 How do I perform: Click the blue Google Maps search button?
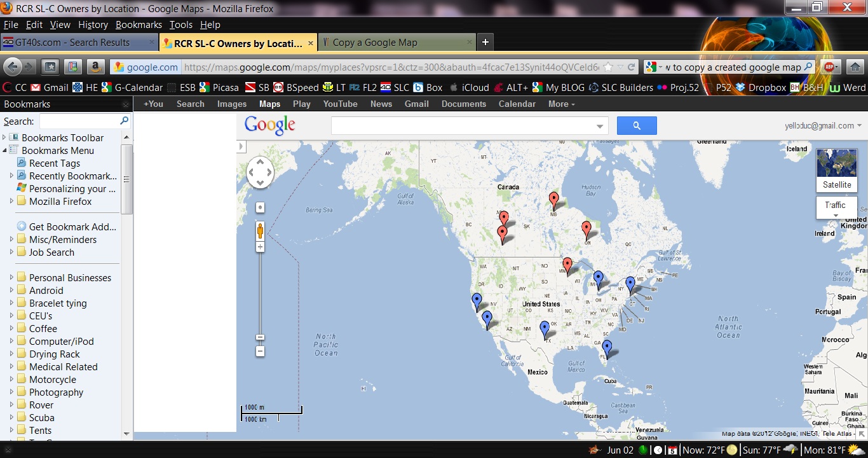(637, 125)
